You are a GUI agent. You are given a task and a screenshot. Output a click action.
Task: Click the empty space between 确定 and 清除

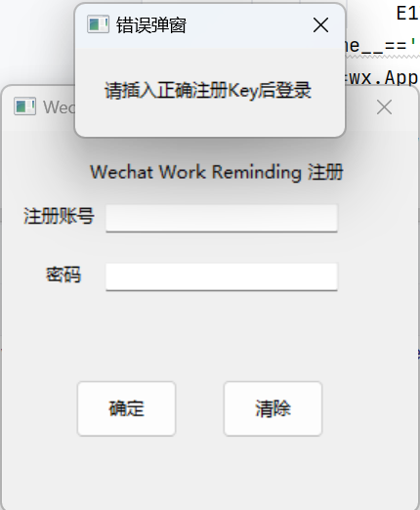point(199,408)
